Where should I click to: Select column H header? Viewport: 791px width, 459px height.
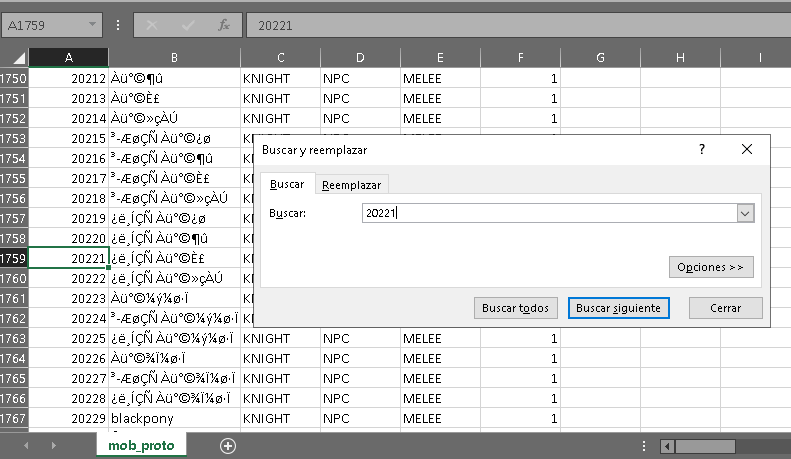tap(681, 58)
